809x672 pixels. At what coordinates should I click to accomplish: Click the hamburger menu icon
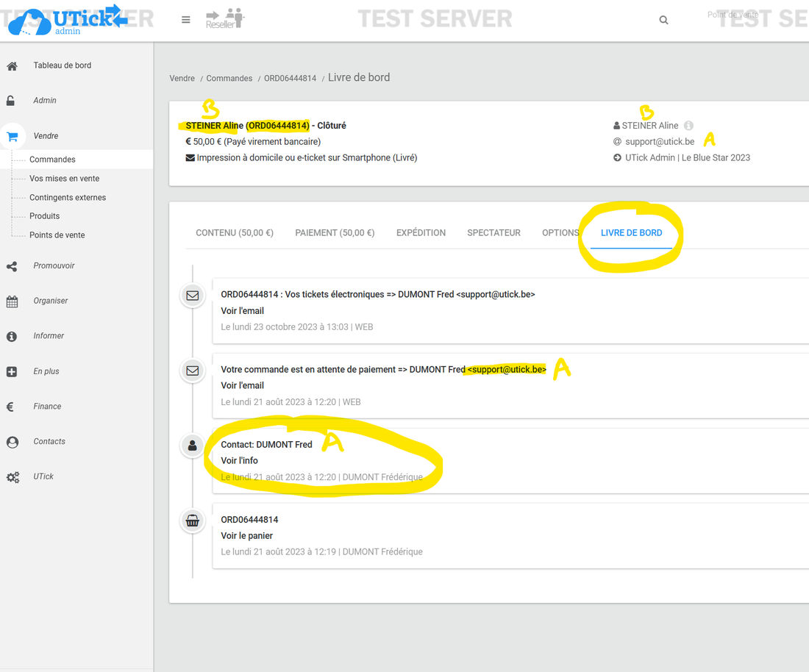point(186,20)
